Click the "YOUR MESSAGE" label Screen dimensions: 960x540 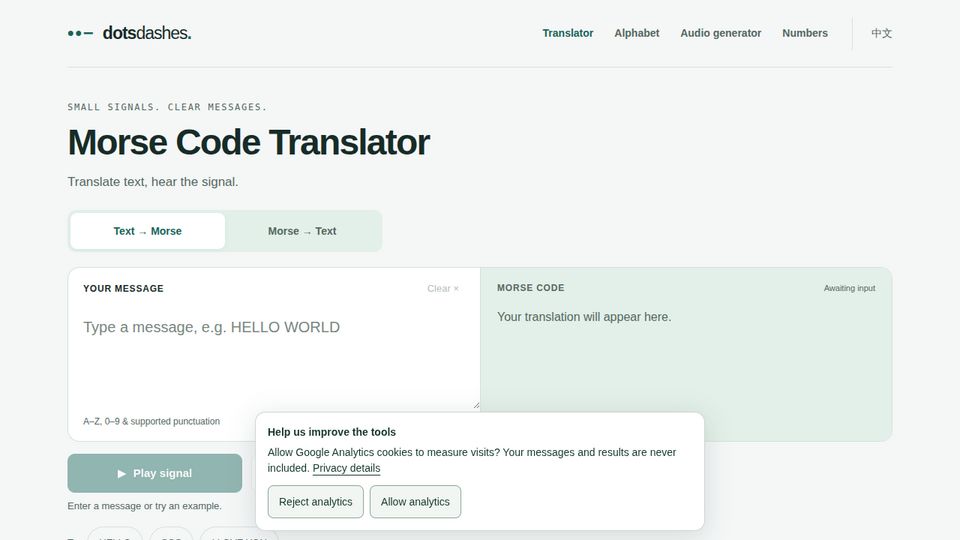click(123, 288)
